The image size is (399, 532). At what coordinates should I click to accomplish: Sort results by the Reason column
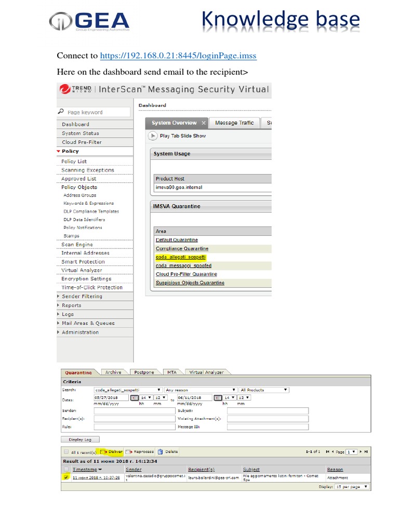tap(335, 470)
